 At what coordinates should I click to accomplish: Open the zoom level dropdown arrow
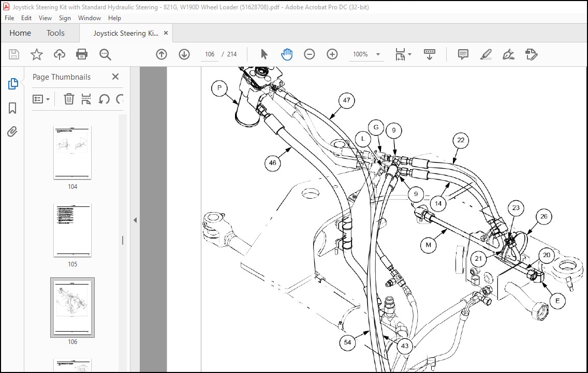coord(378,54)
